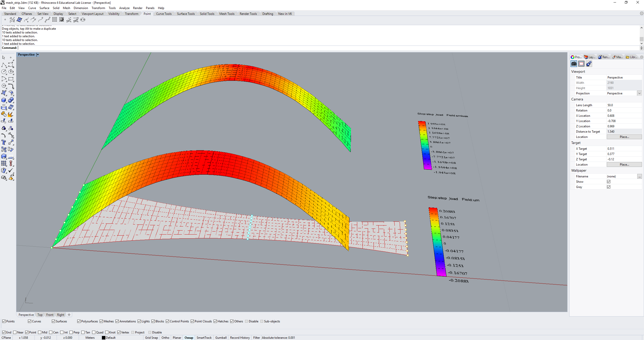Switch to the Right viewport tab
The image size is (644, 340).
[x=60, y=315]
